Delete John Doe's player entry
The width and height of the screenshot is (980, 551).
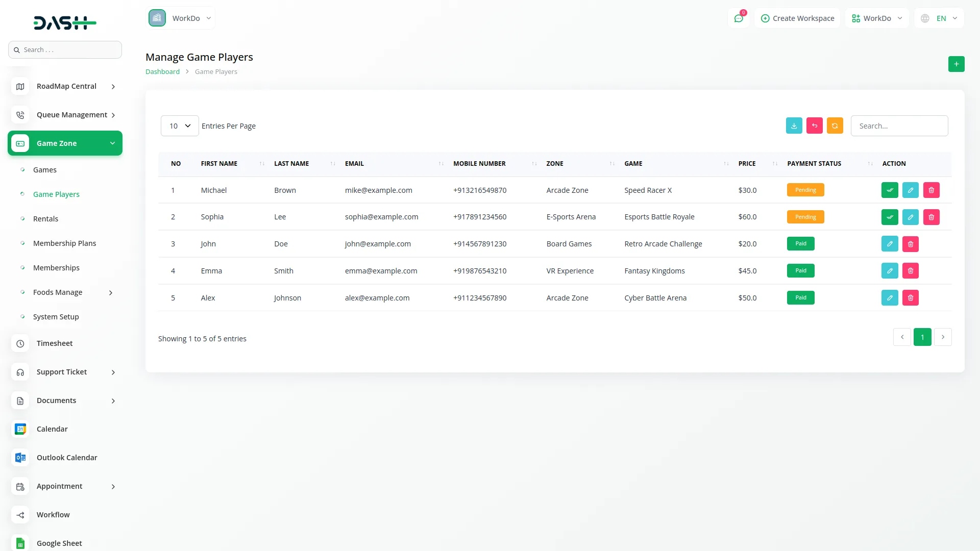[910, 244]
